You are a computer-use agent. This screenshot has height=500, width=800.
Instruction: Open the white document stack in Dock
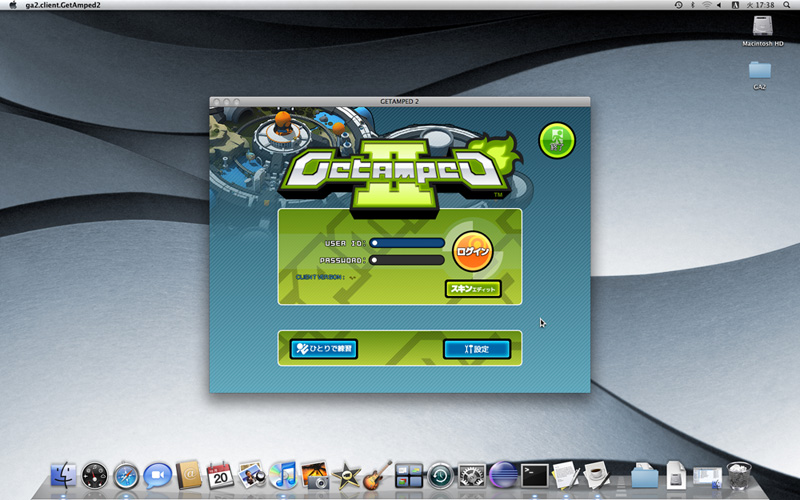click(x=676, y=475)
